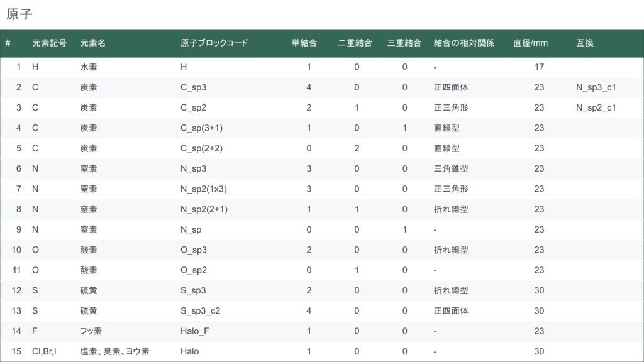Select the 結合の相対関係 column header

click(464, 43)
